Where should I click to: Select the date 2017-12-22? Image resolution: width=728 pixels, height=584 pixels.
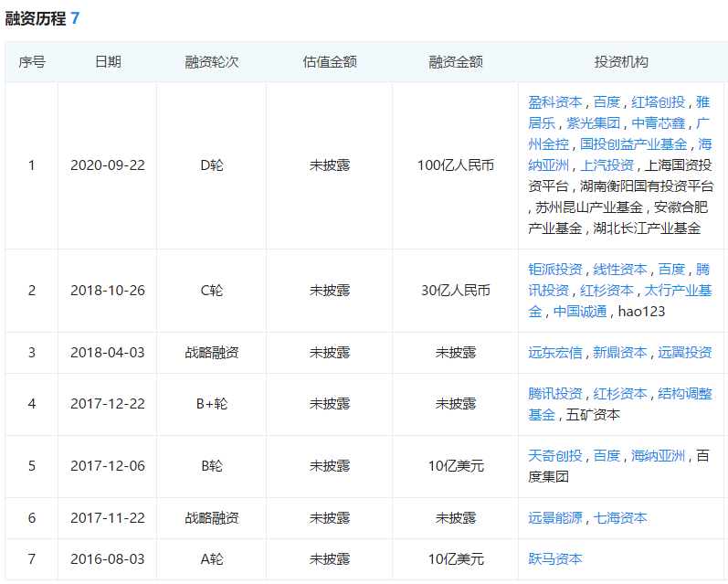click(x=108, y=404)
